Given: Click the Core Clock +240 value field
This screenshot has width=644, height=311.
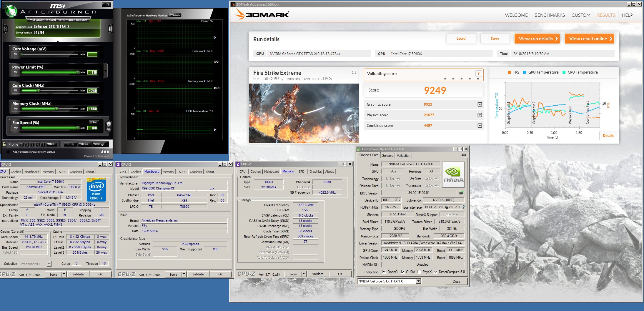Looking at the screenshot, I should 93,91.
